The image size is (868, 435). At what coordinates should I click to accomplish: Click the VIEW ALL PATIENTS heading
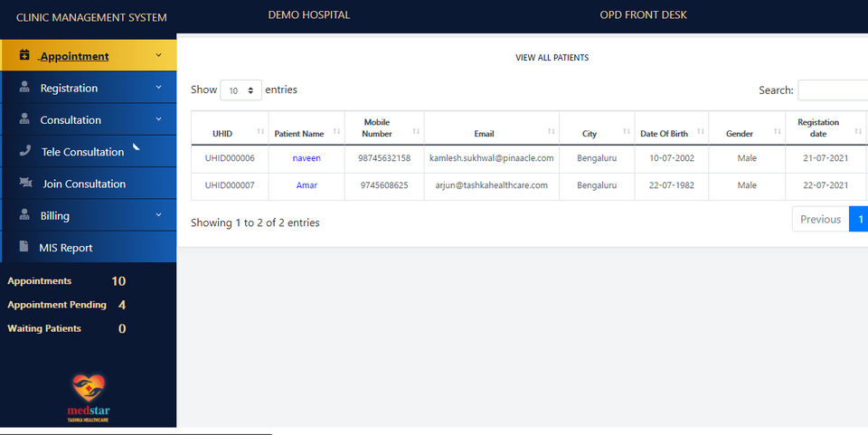(x=552, y=58)
